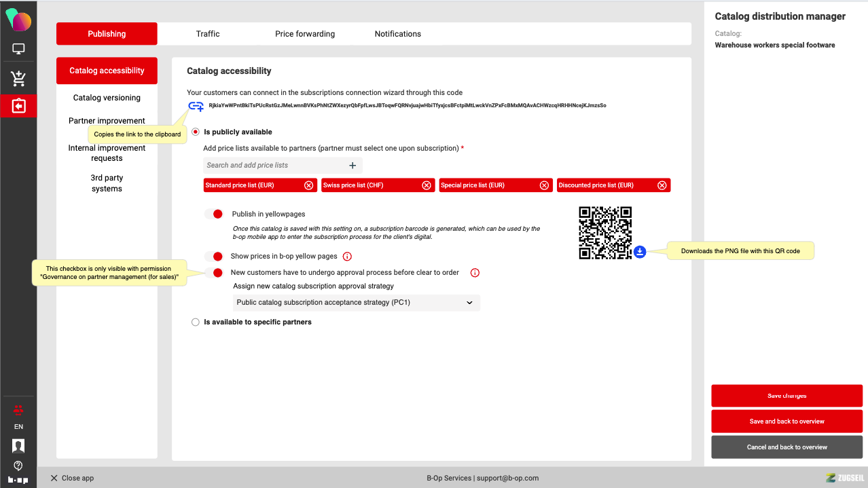Image resolution: width=868 pixels, height=488 pixels.
Task: Switch to the Traffic tab
Action: point(208,34)
